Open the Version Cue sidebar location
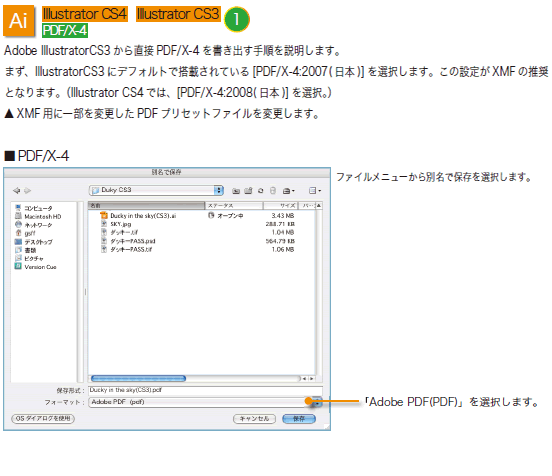Image resolution: width=552 pixels, height=476 pixels. [x=36, y=267]
